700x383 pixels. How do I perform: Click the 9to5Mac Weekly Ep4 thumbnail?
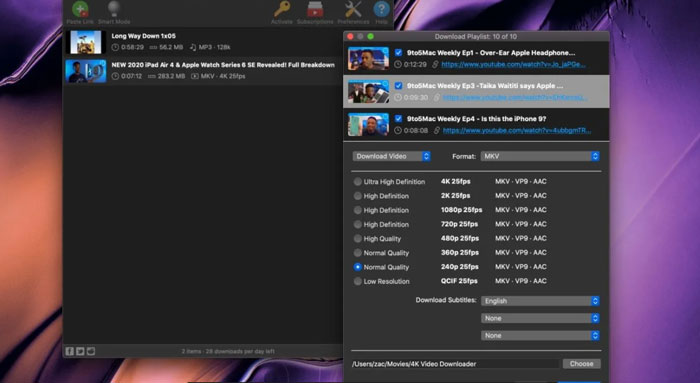click(x=368, y=125)
